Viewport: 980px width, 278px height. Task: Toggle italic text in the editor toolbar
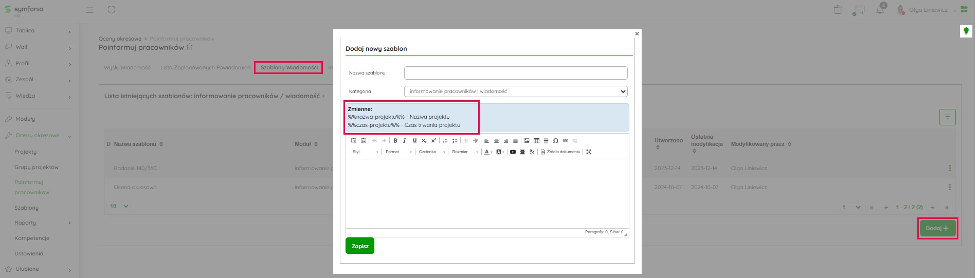coord(405,140)
